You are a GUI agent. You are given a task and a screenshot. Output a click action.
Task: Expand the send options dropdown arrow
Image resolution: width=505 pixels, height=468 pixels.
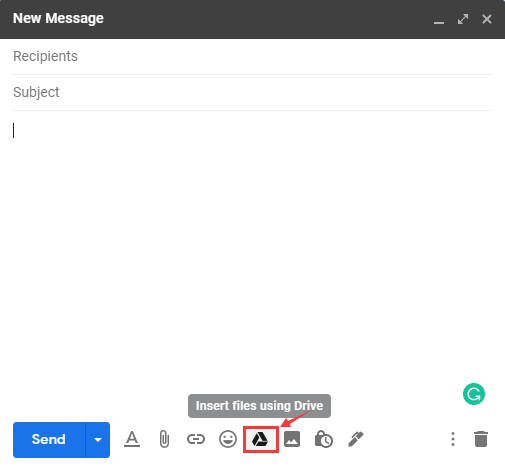coord(98,440)
